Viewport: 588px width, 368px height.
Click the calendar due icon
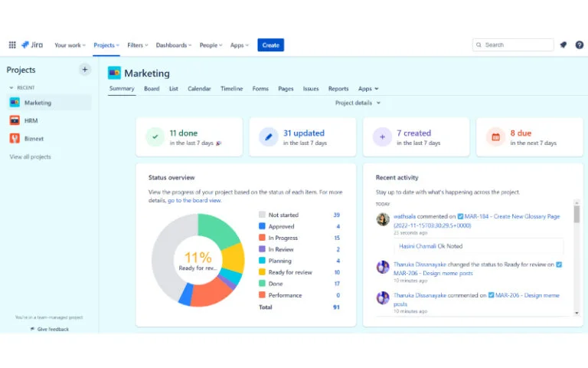pos(496,137)
